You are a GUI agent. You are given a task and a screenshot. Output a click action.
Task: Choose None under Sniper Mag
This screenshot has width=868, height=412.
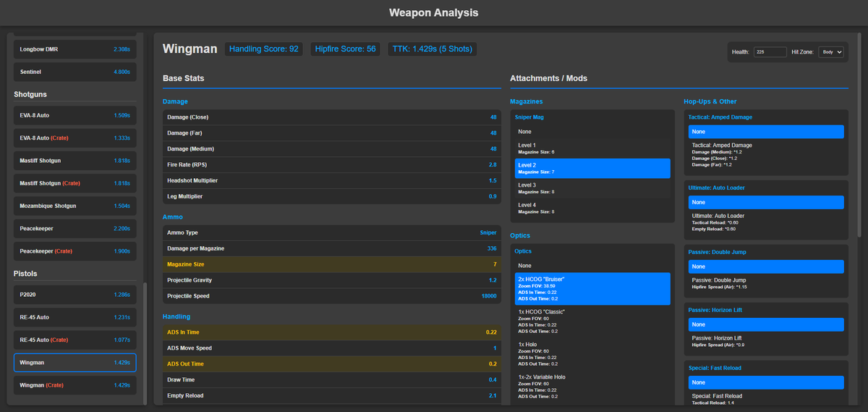click(x=592, y=132)
